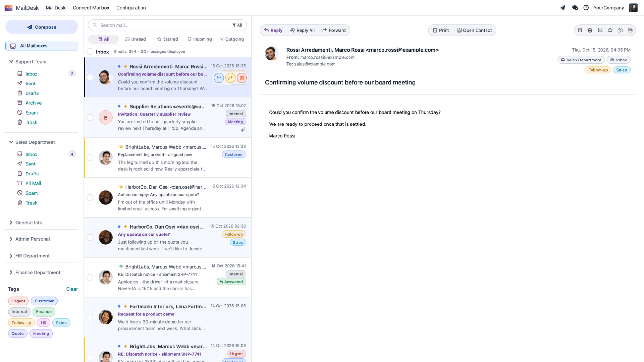
Task: Star the open email
Action: pyautogui.click(x=610, y=30)
